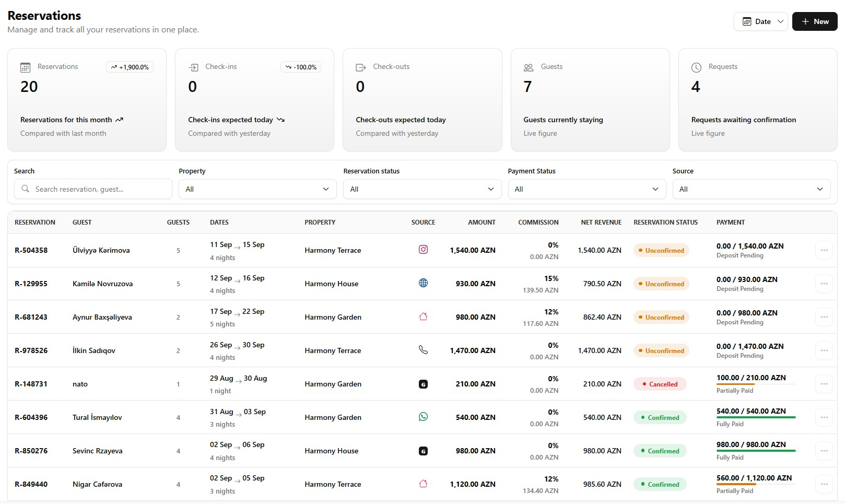Expand the Payment Status filter dropdown

tap(587, 189)
